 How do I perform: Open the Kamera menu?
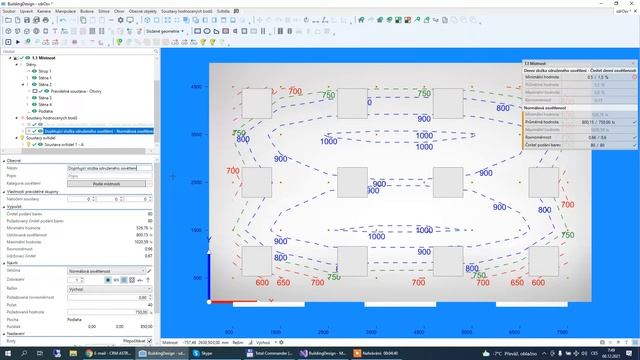point(44,11)
